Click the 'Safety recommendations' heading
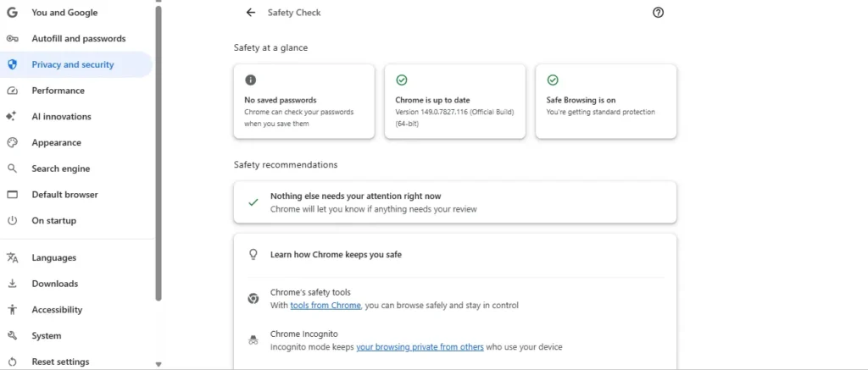This screenshot has width=868, height=370. pos(286,165)
